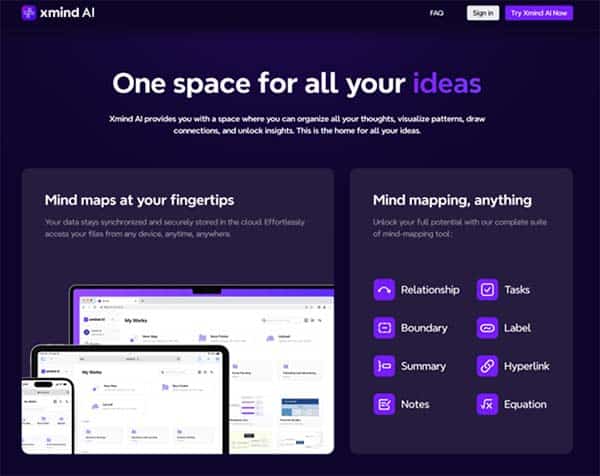Open the FAQ link in header
This screenshot has width=600, height=476.
(x=437, y=13)
